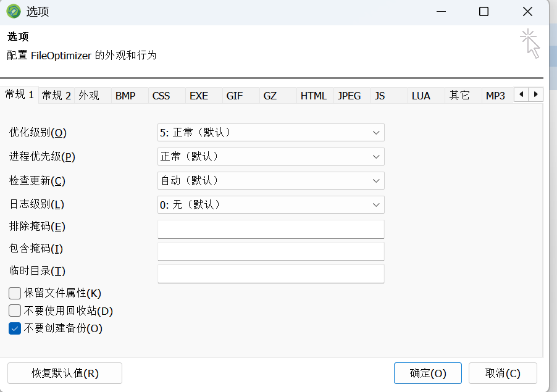Image resolution: width=557 pixels, height=392 pixels.
Task: Expand the 日志级别 dropdown
Action: pyautogui.click(x=270, y=204)
